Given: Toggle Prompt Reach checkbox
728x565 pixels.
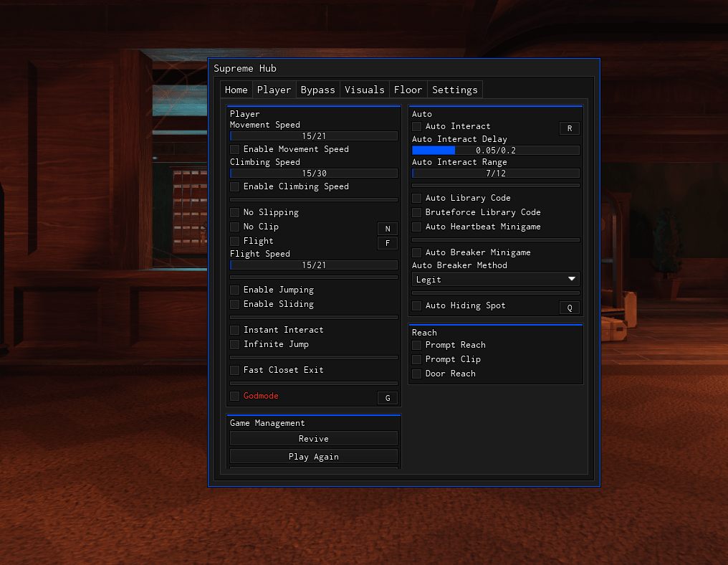Looking at the screenshot, I should click(417, 345).
